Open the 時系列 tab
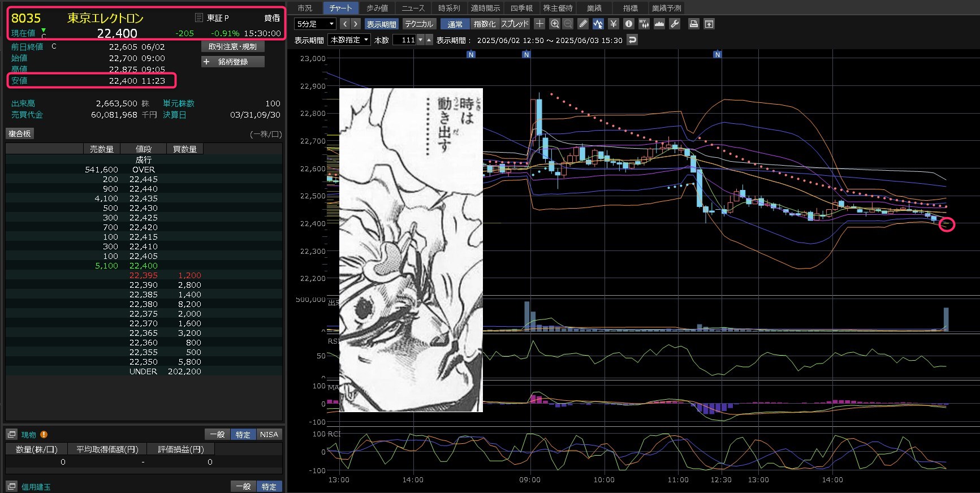 (x=449, y=8)
